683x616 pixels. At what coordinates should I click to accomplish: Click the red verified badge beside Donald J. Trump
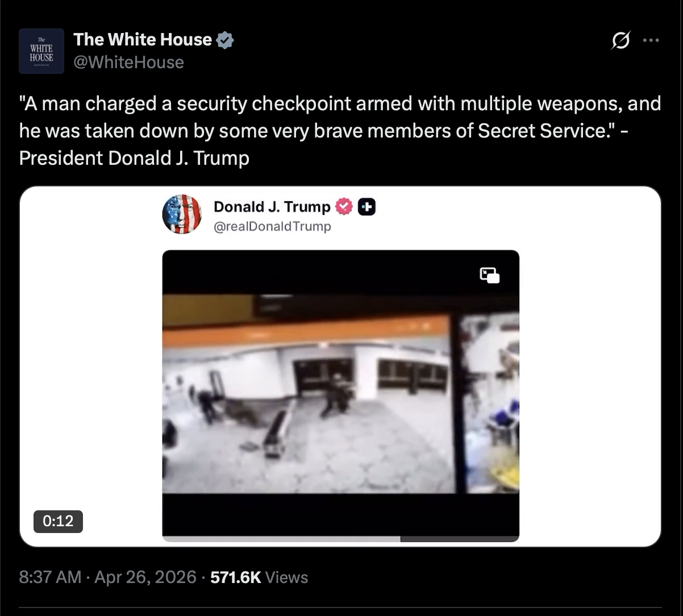click(345, 207)
